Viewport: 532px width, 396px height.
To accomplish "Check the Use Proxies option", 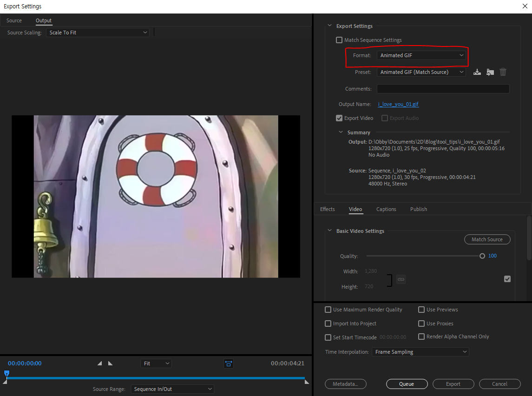I will [x=421, y=323].
